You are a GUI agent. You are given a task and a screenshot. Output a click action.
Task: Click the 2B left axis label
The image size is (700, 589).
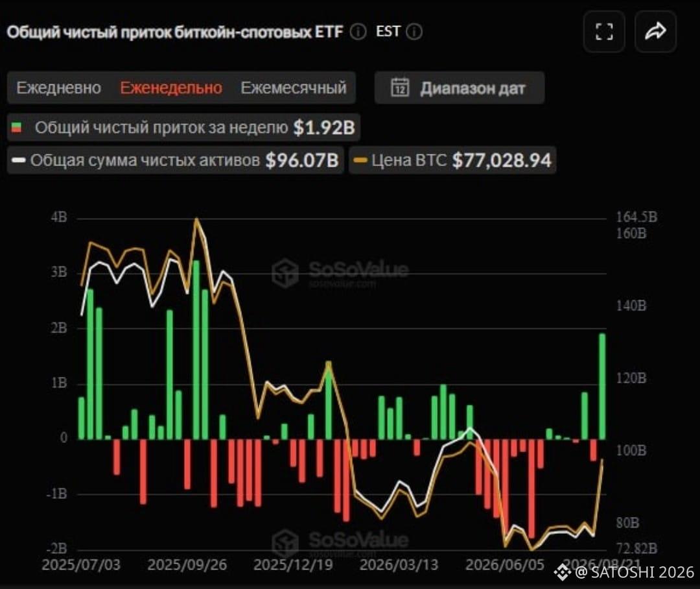(x=58, y=328)
